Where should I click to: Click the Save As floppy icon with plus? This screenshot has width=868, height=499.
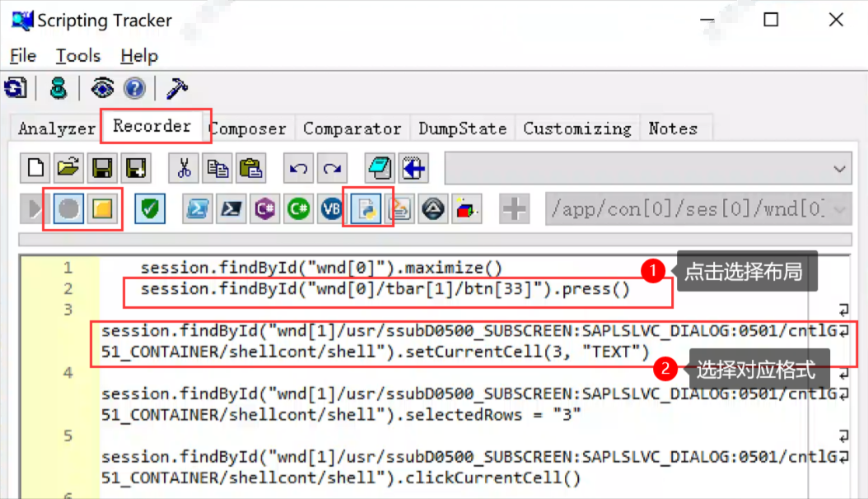pos(136,168)
